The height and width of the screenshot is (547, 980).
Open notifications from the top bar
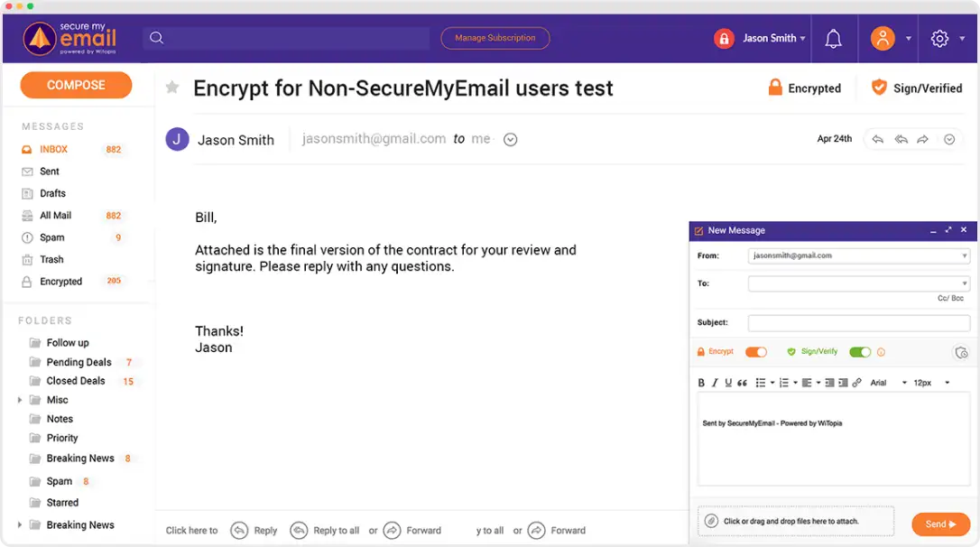click(x=833, y=38)
